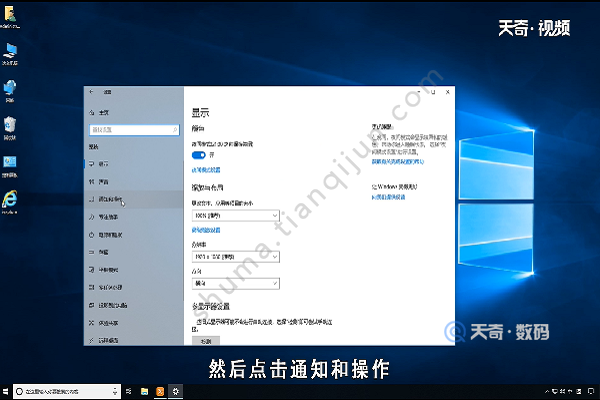
Task: Open the help link under the sleep tips text
Action: tap(398, 162)
